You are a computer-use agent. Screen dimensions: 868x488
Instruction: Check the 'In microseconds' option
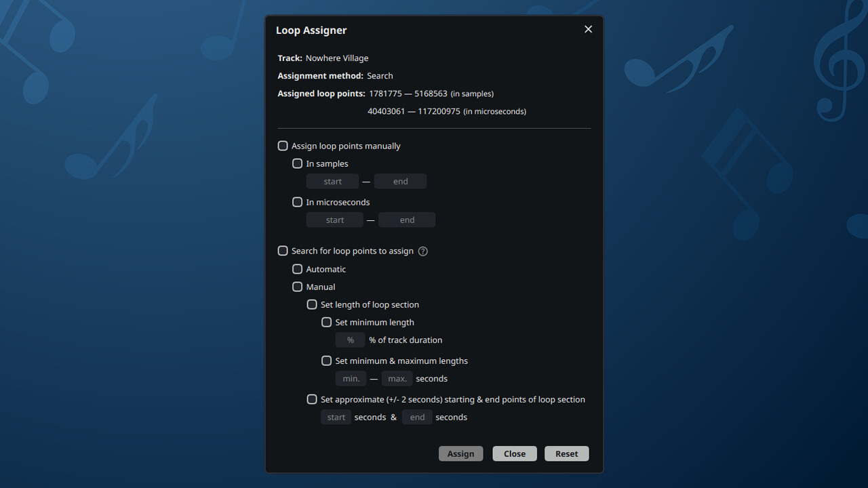coord(297,201)
